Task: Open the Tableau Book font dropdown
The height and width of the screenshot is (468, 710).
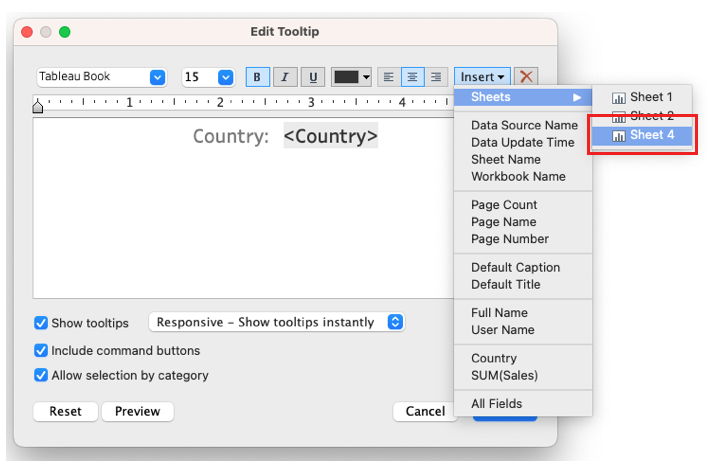Action: (x=157, y=77)
